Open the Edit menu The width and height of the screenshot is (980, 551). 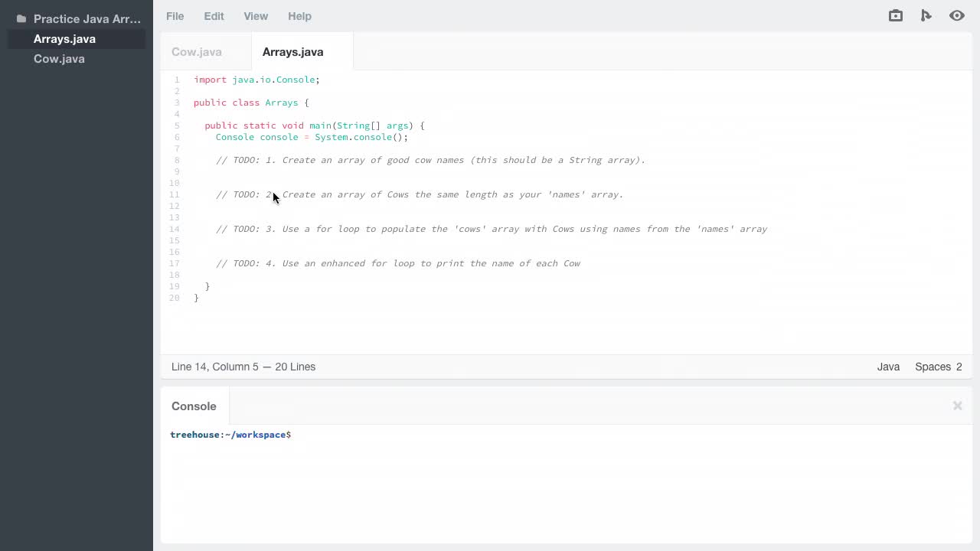click(214, 16)
